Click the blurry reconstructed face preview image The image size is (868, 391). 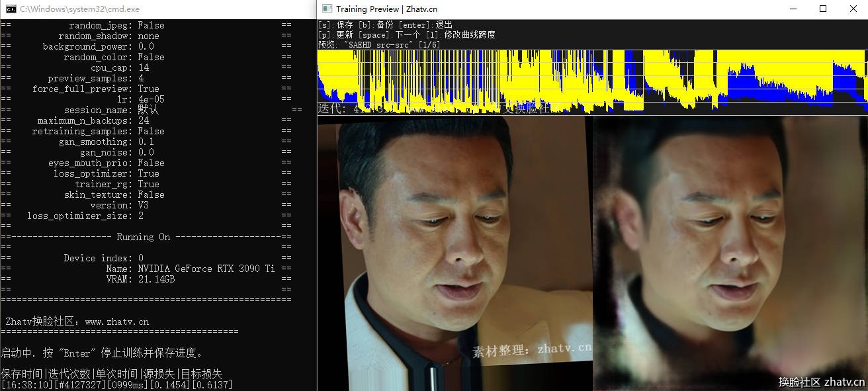click(730, 253)
